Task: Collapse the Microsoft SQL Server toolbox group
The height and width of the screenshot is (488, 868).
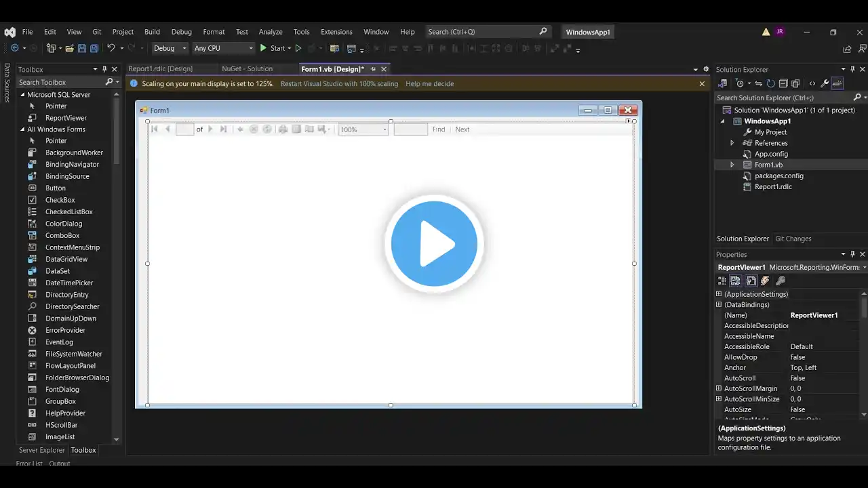Action: click(x=22, y=95)
